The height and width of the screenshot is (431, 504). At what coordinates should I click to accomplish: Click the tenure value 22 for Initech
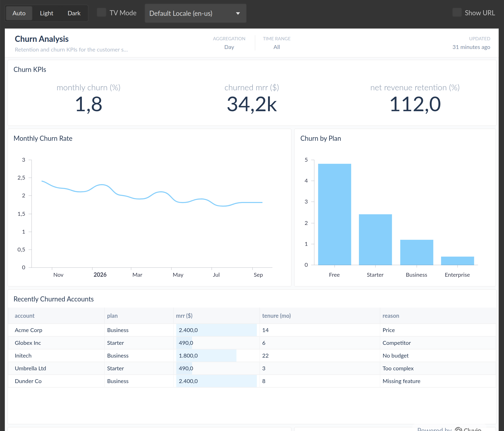(320, 356)
